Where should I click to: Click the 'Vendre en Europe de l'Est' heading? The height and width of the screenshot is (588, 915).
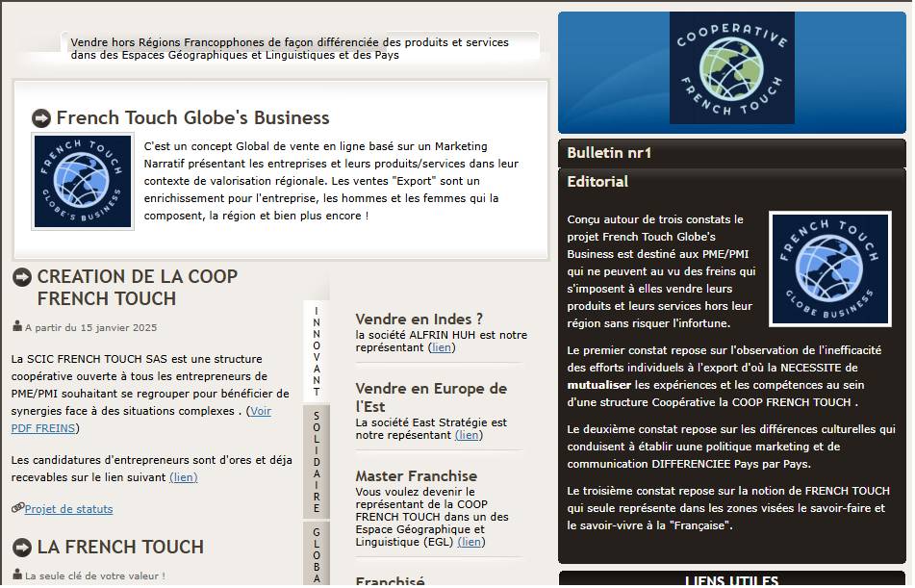pos(431,397)
